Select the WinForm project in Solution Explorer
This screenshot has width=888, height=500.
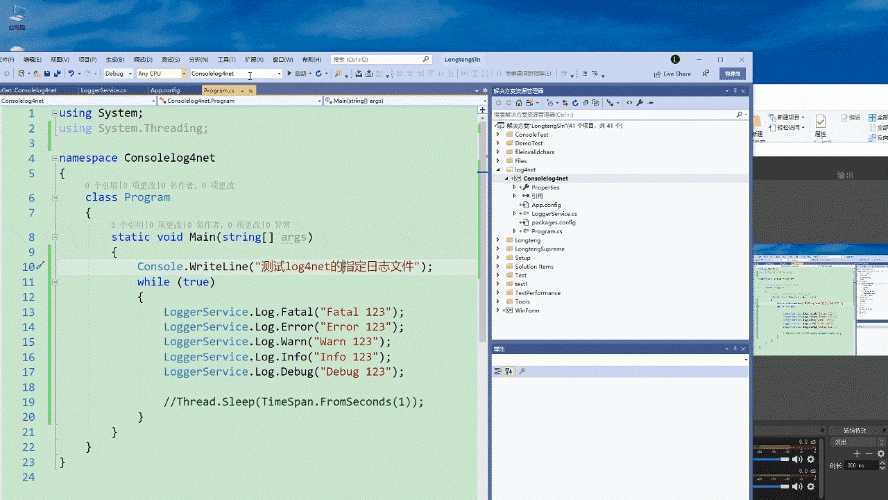point(527,310)
